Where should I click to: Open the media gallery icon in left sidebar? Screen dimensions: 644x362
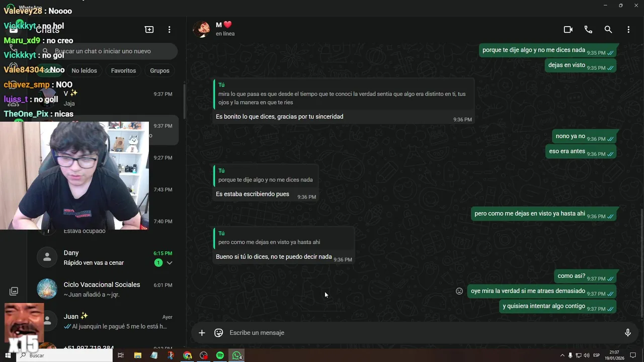click(14, 291)
